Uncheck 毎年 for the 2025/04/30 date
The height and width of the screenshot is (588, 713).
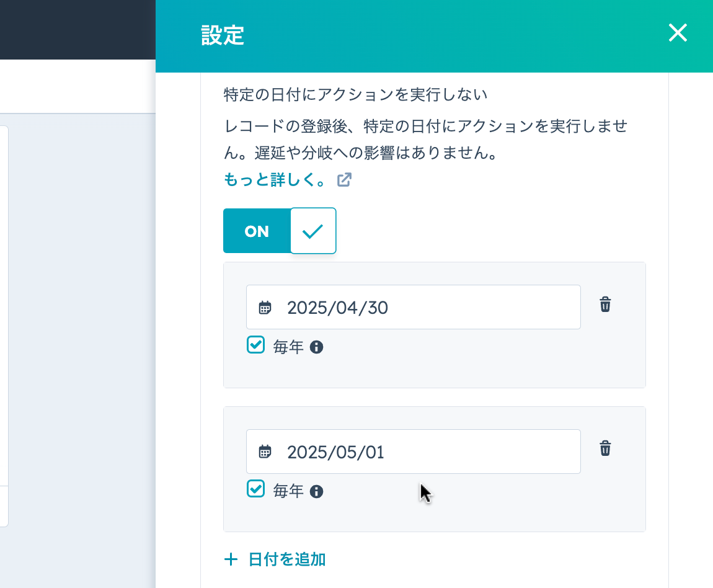(255, 345)
